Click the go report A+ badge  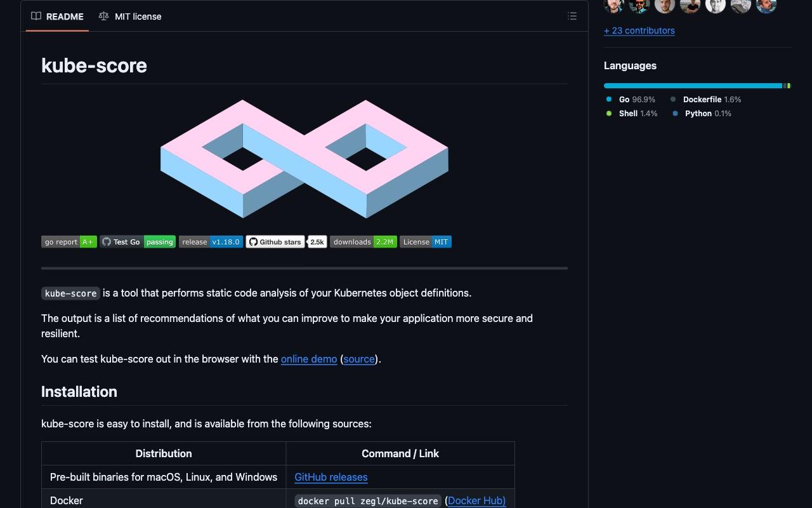(x=69, y=242)
